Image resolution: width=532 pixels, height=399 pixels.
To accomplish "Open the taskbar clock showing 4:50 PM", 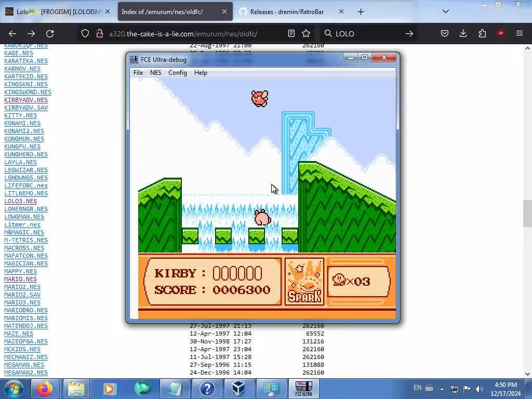I will click(506, 389).
